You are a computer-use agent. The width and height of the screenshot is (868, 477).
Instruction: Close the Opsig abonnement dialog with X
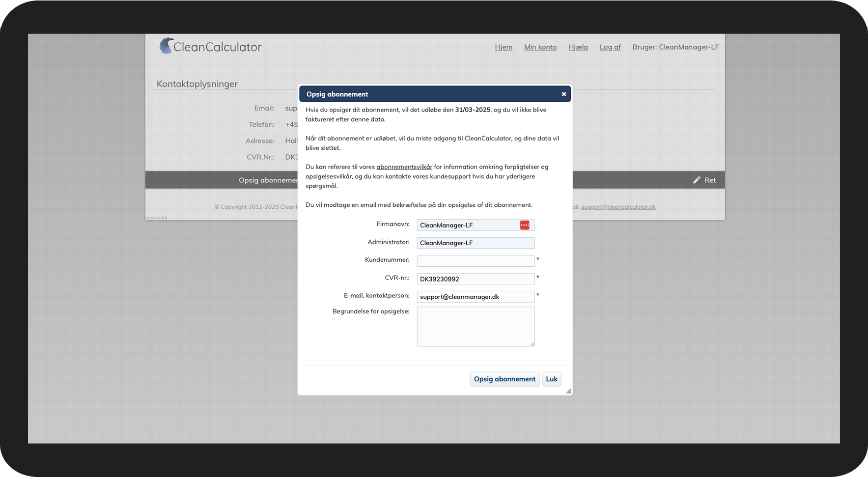(x=563, y=94)
